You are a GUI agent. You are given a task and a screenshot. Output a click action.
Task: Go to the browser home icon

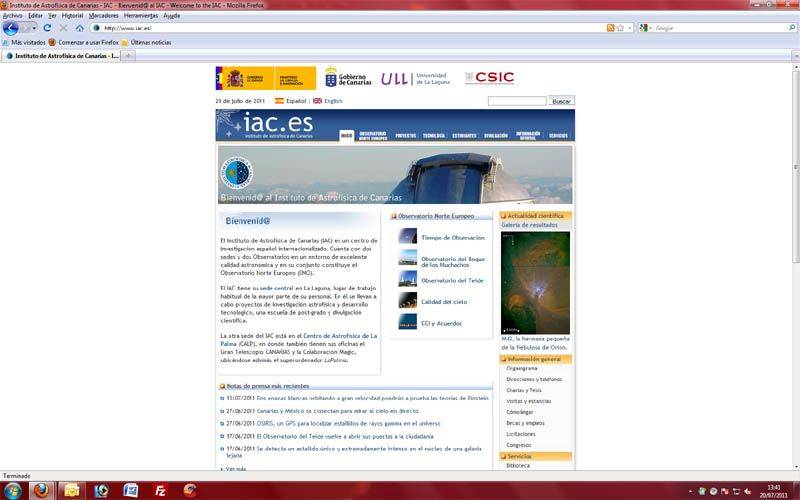(80, 28)
